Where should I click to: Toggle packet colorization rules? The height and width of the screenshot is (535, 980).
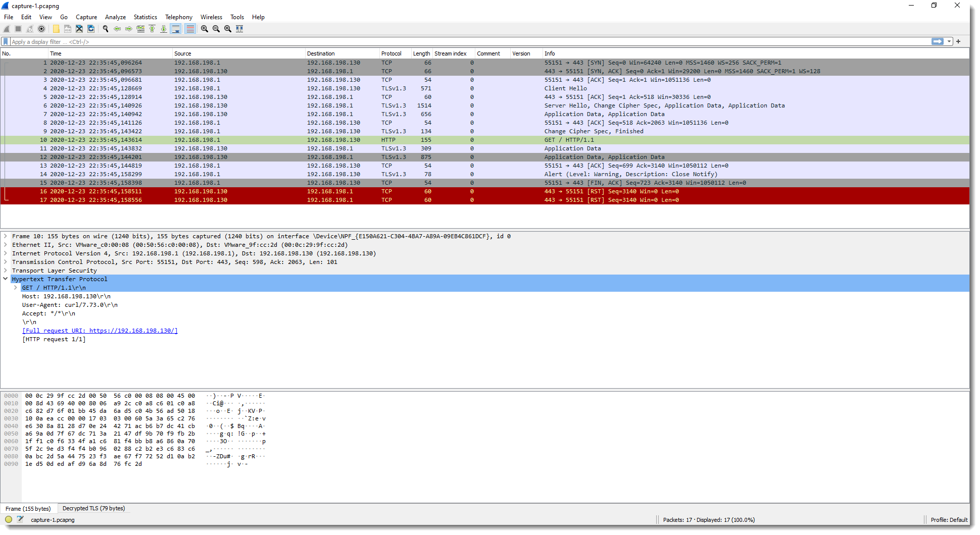click(190, 29)
